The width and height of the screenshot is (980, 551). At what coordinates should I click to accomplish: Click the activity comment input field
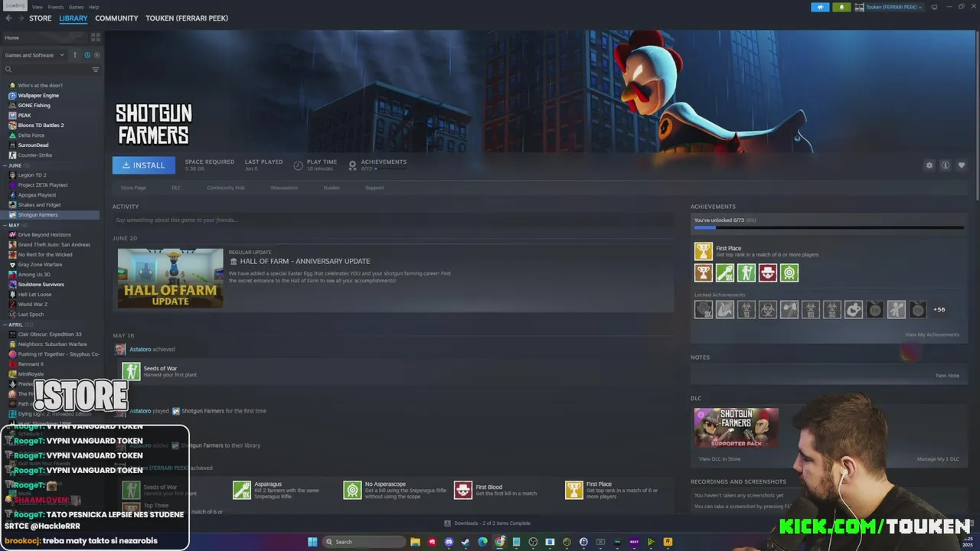(x=393, y=220)
